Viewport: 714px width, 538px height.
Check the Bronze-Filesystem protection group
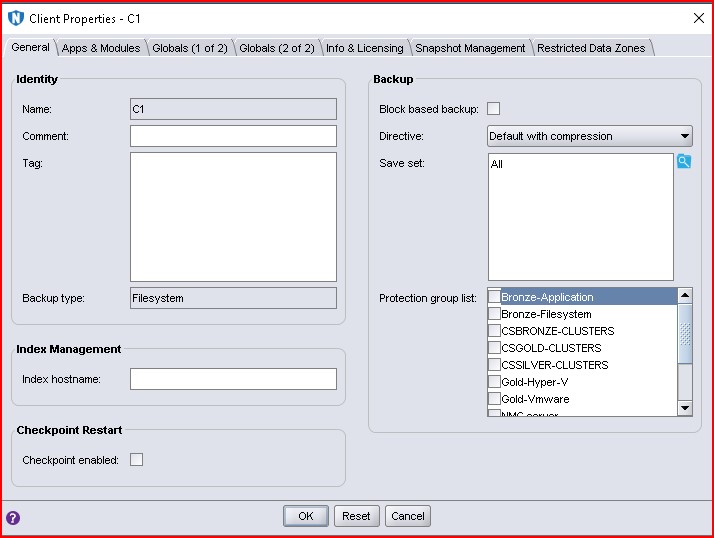[494, 314]
